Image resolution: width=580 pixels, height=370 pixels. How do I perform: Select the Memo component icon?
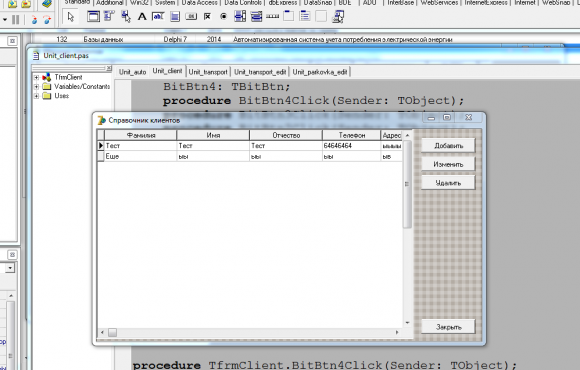click(175, 17)
